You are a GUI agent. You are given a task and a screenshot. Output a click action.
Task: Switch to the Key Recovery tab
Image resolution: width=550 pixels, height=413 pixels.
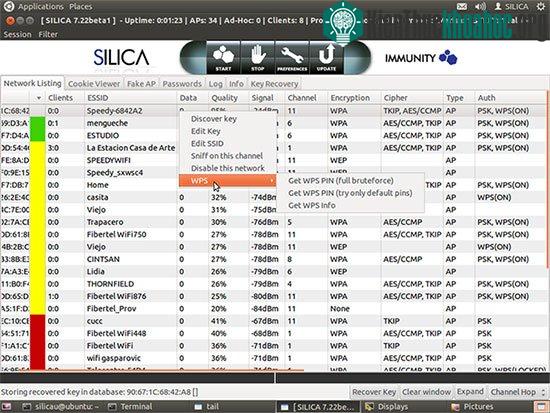pos(274,84)
